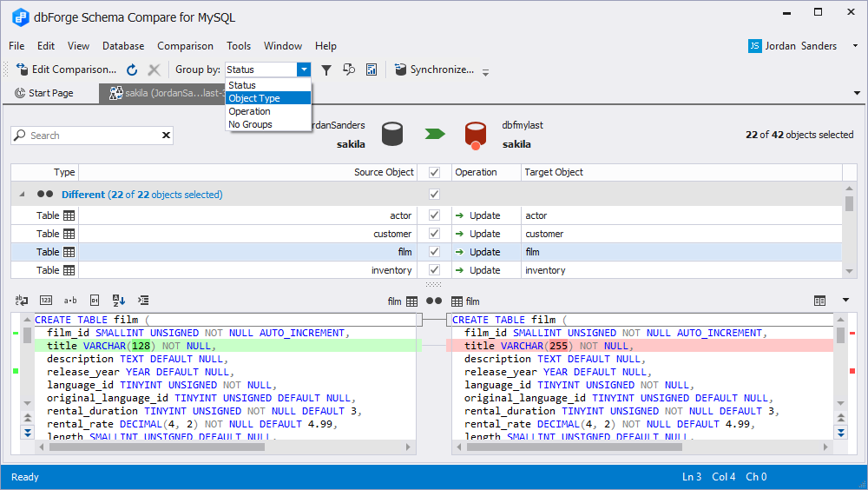Viewport: 868px width, 490px height.
Task: Jump to next difference in right pane
Action: point(841,433)
